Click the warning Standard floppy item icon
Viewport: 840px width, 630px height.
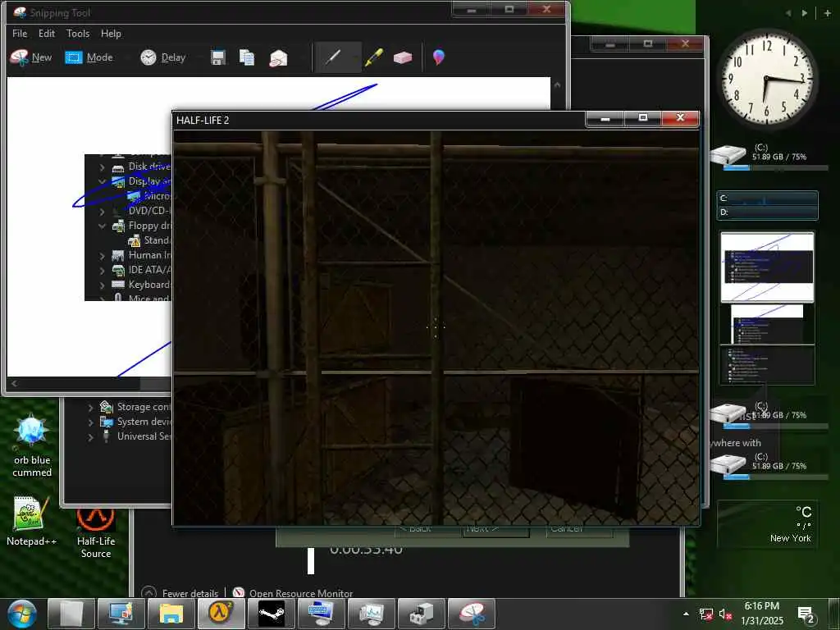134,240
